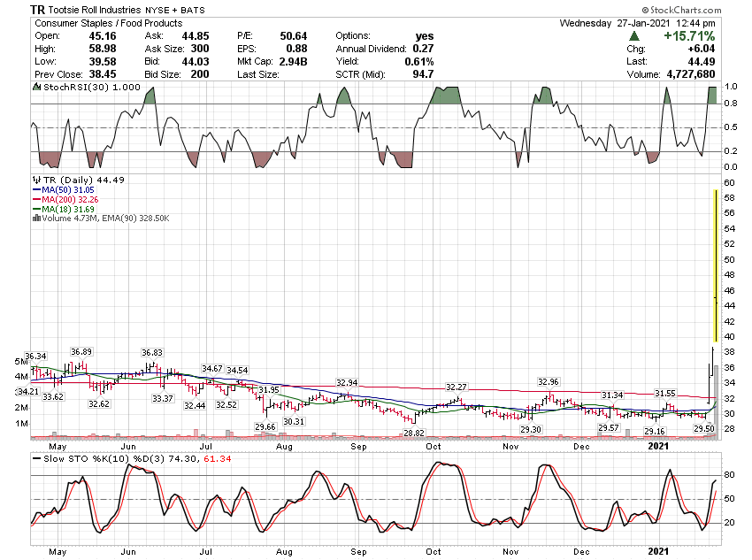Click the Annual Dividend value 0.27

tap(424, 49)
